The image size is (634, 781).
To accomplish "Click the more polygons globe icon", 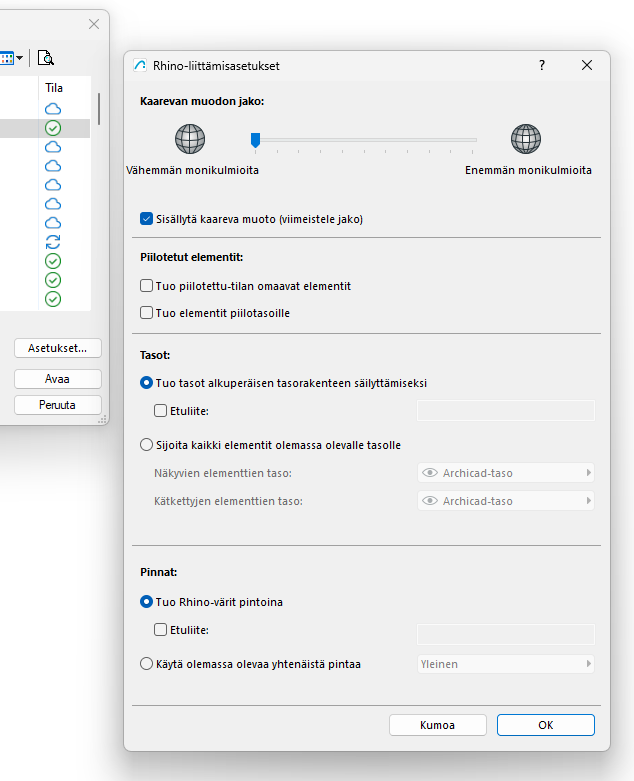I will (x=526, y=139).
